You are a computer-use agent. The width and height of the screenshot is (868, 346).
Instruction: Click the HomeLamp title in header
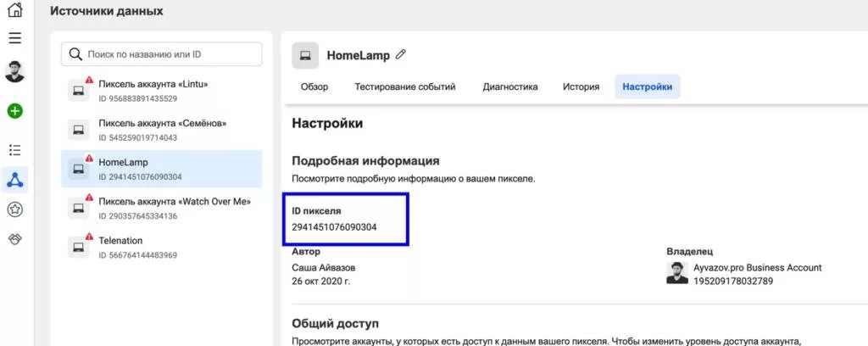pos(359,55)
